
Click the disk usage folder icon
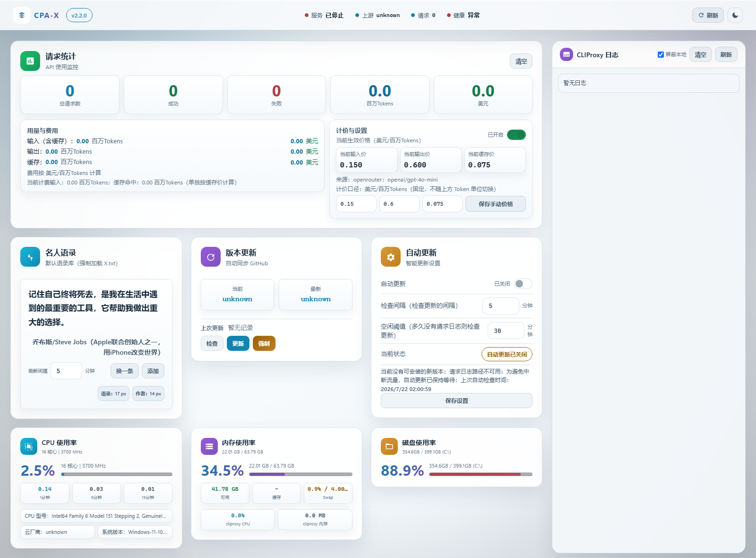[x=389, y=446]
